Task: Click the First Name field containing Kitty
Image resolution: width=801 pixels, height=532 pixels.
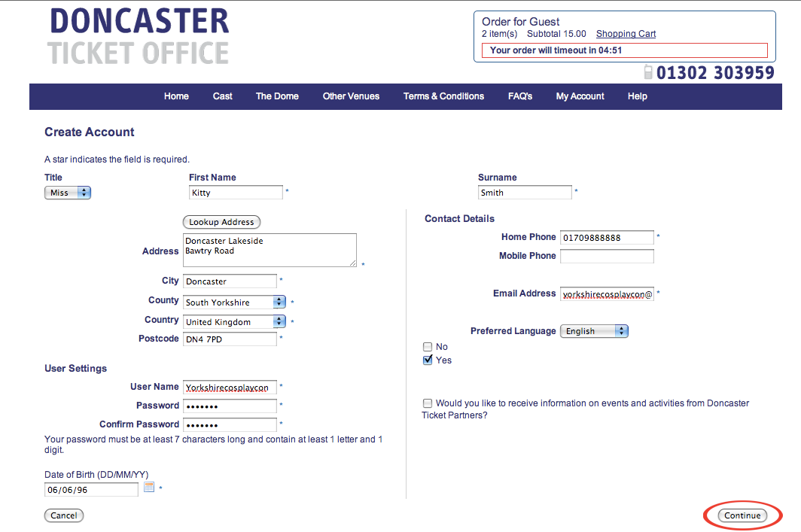Action: pyautogui.click(x=236, y=193)
